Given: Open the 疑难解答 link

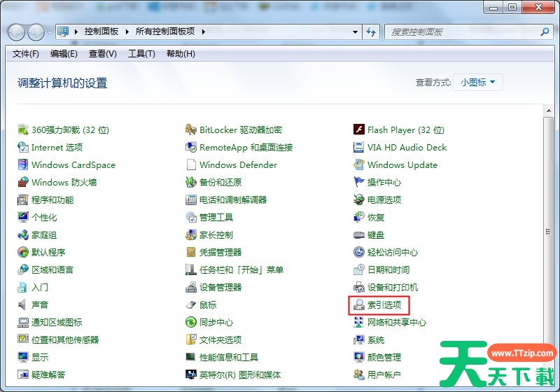Looking at the screenshot, I should click(48, 375).
